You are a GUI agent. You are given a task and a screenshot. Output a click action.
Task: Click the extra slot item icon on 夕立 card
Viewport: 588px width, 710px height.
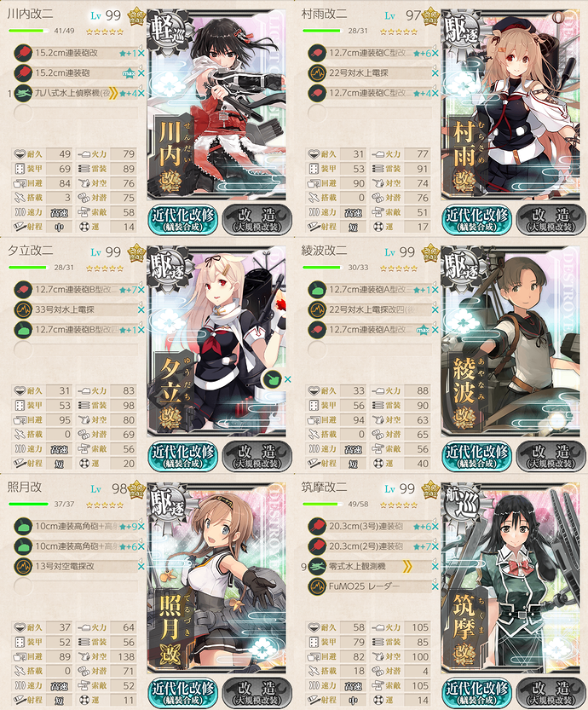tap(272, 379)
